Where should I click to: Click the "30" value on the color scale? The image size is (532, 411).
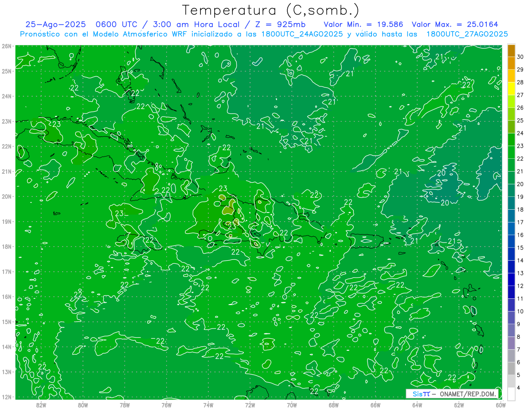(x=520, y=56)
